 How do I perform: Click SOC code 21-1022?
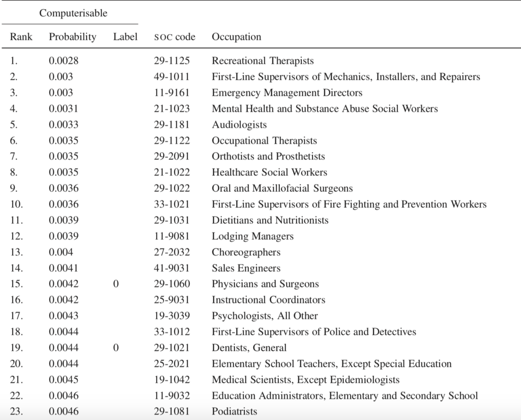(171, 172)
